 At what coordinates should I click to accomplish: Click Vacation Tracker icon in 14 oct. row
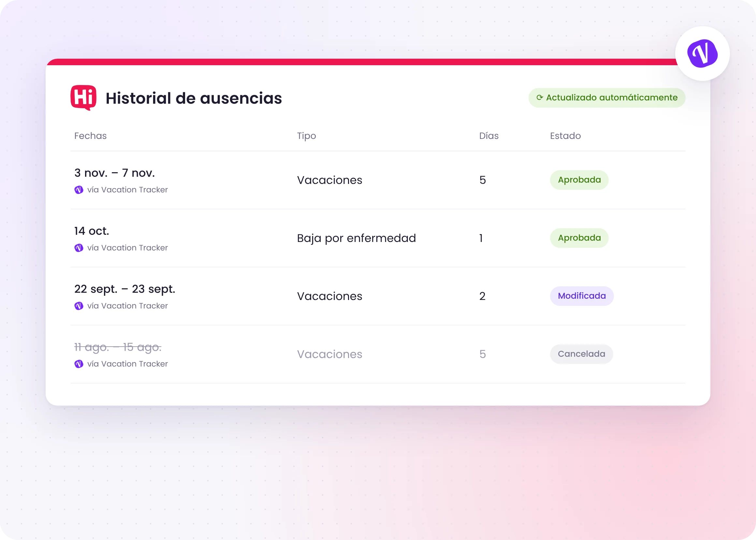(x=79, y=248)
